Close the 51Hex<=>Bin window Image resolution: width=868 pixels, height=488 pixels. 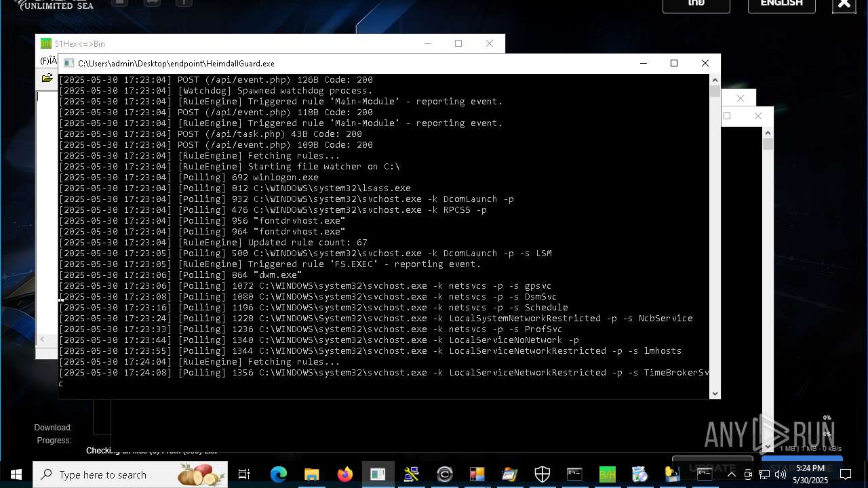tap(490, 43)
